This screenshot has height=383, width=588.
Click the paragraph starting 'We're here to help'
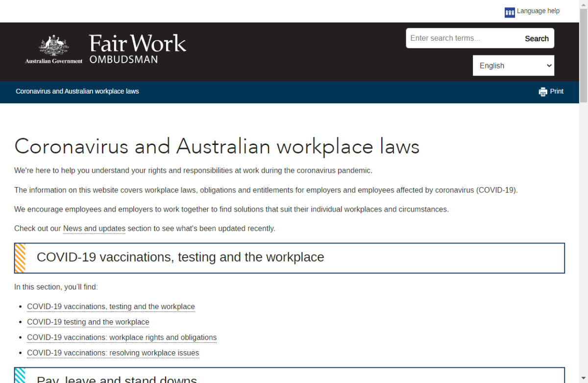[x=193, y=170]
